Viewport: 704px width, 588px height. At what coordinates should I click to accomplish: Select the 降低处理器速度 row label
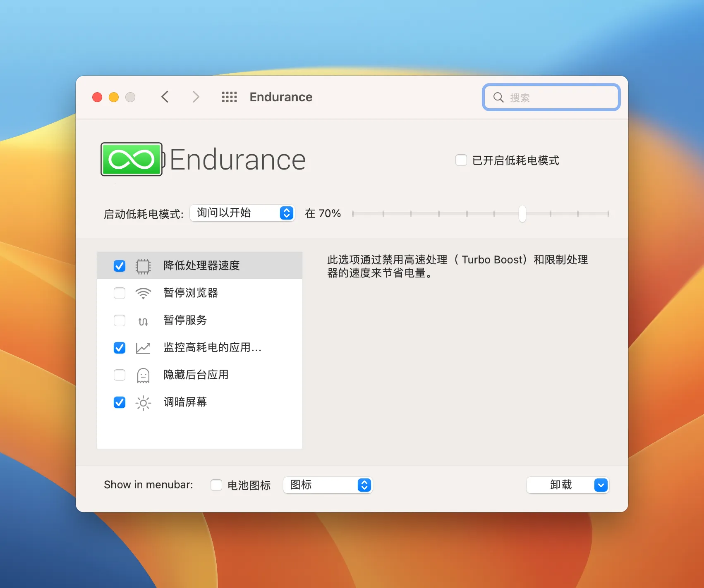[201, 265]
